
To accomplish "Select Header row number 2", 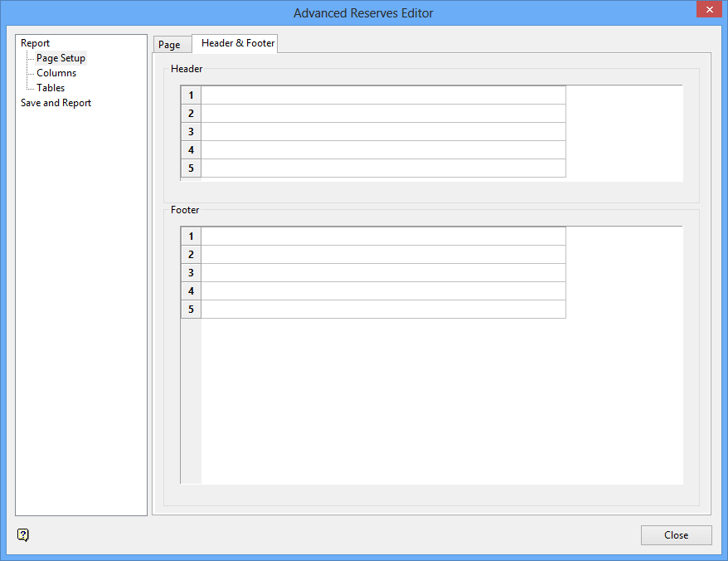I will point(191,114).
